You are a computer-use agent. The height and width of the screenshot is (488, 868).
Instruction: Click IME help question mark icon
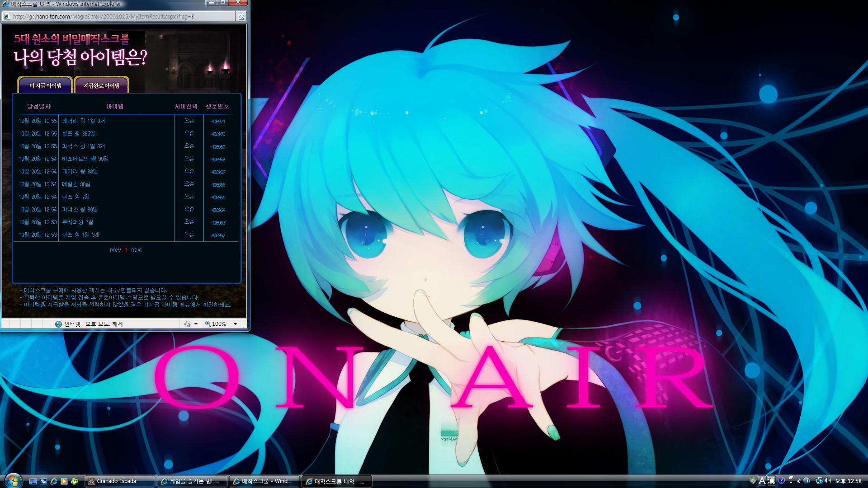tap(781, 481)
